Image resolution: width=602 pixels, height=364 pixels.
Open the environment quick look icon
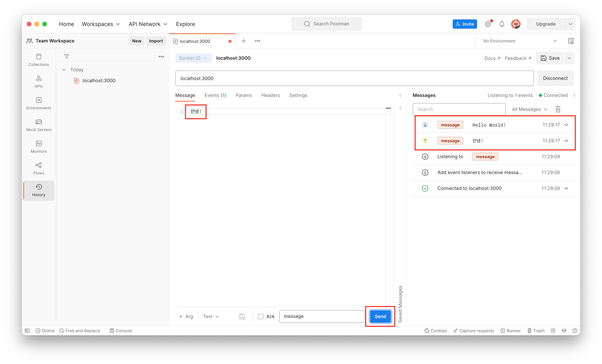point(571,41)
